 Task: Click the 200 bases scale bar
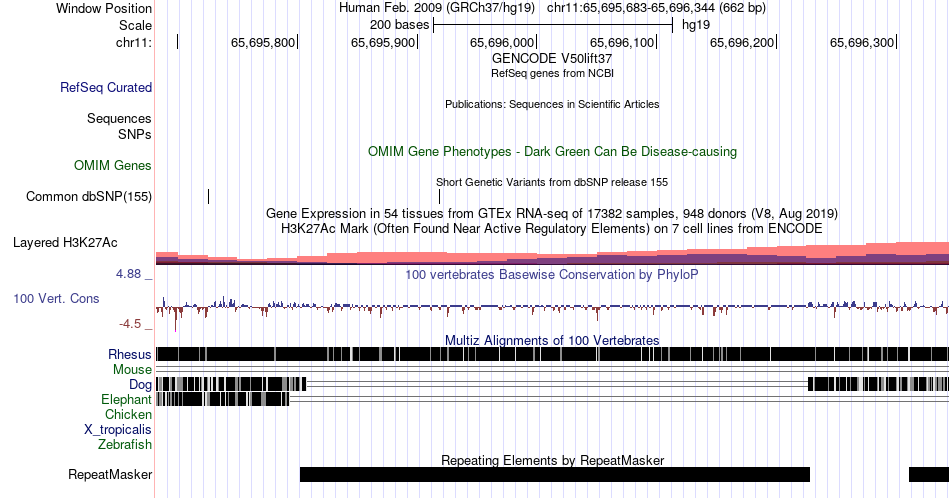(x=553, y=25)
